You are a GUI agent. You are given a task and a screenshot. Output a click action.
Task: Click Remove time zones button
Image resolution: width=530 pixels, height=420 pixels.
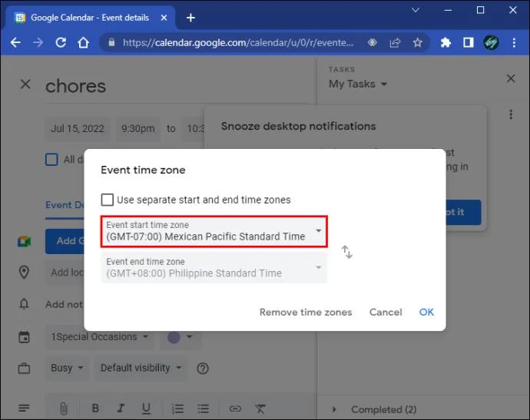[x=306, y=312]
